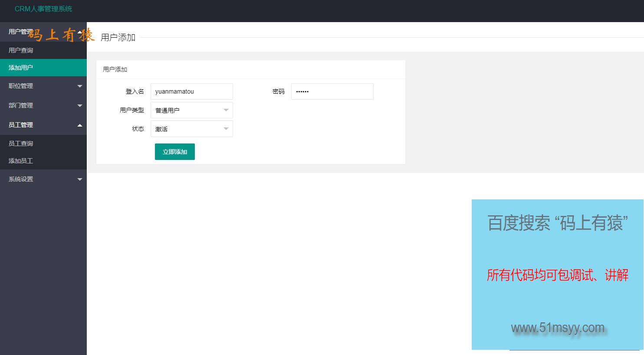Open the 用户类型 dropdown arrow
Viewport: 644px width, 355px height.
coord(226,111)
